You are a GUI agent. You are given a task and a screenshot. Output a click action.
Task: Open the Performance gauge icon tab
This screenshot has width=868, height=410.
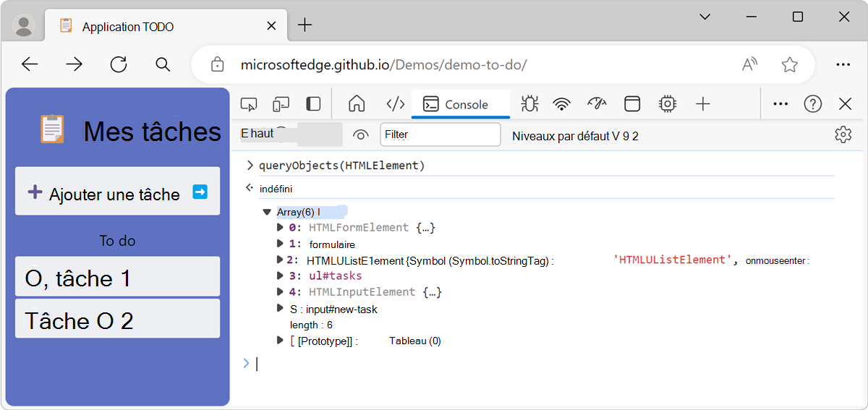597,104
